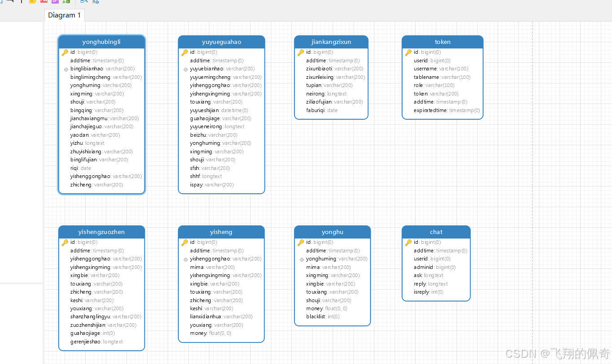This screenshot has height=364, width=612.
Task: Click the binglifujian field row
Action: point(99,160)
